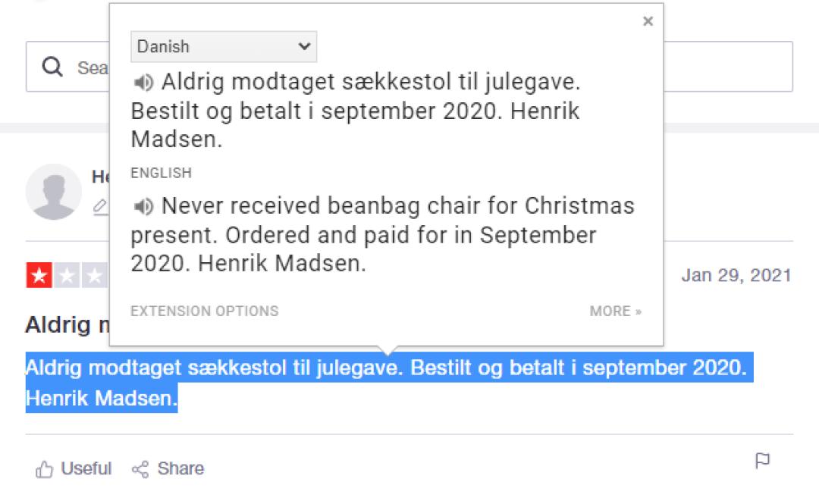Click the MORE » link
819x504 pixels.
615,311
